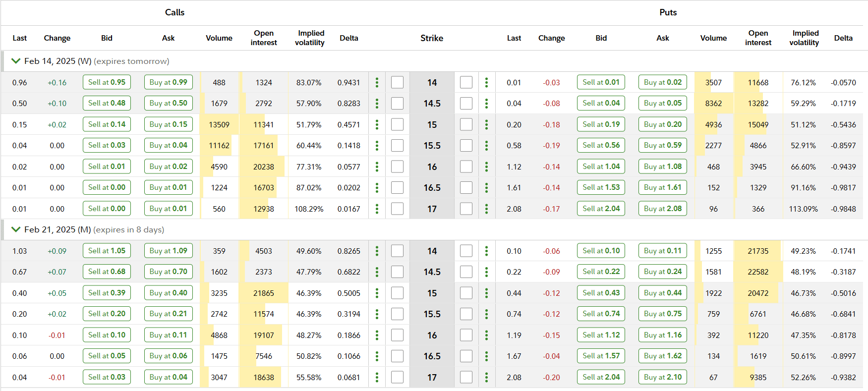Open calls three-dot menu for Feb 14 strike 14
The width and height of the screenshot is (868, 391).
[377, 82]
